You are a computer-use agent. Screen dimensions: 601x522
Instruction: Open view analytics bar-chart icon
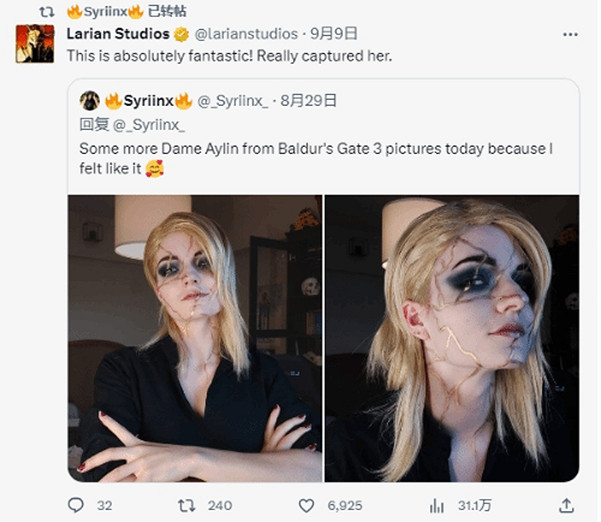pos(437,505)
